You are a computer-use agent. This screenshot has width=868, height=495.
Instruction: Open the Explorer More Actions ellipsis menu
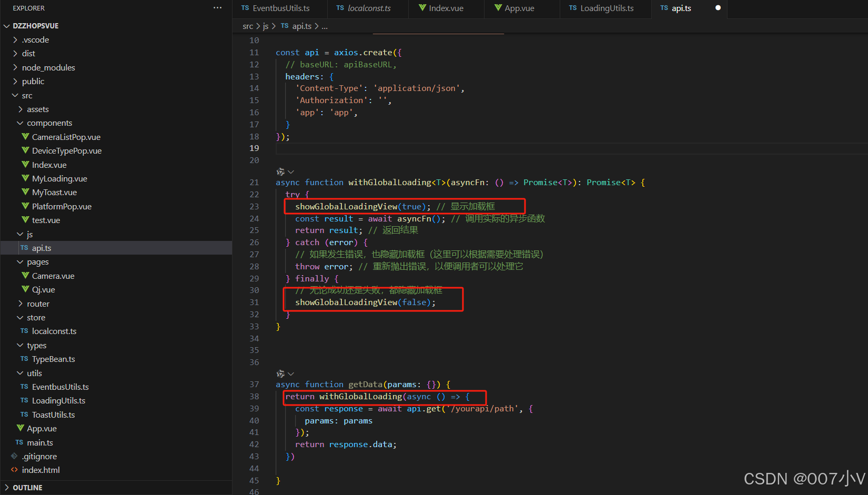coord(217,7)
